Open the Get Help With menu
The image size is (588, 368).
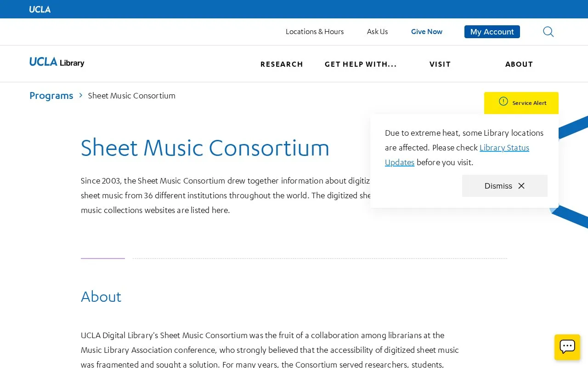361,64
